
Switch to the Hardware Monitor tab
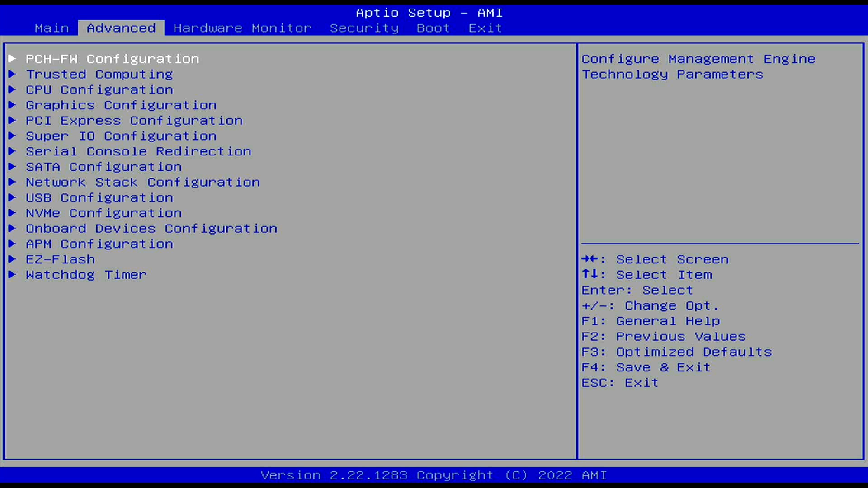[242, 28]
